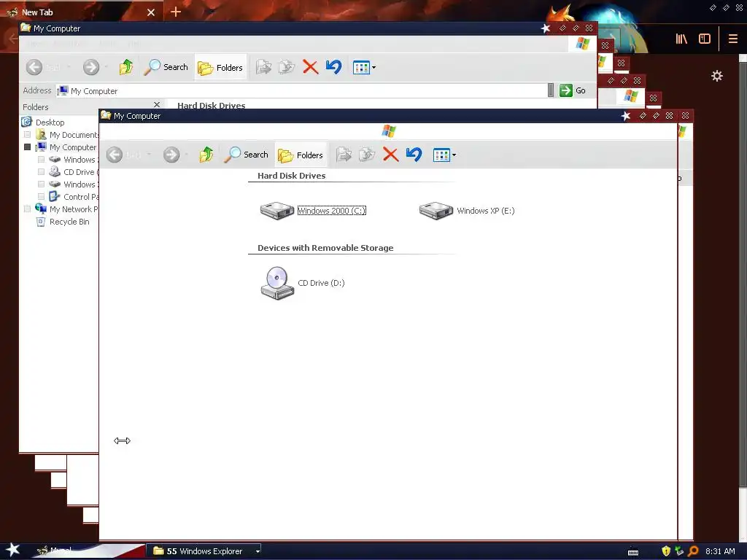Click the green Go button
Viewport: 747px width, 560px height.
[x=573, y=90]
